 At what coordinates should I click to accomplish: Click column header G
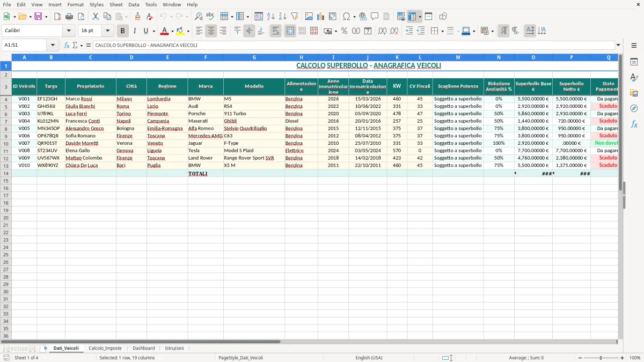point(254,57)
